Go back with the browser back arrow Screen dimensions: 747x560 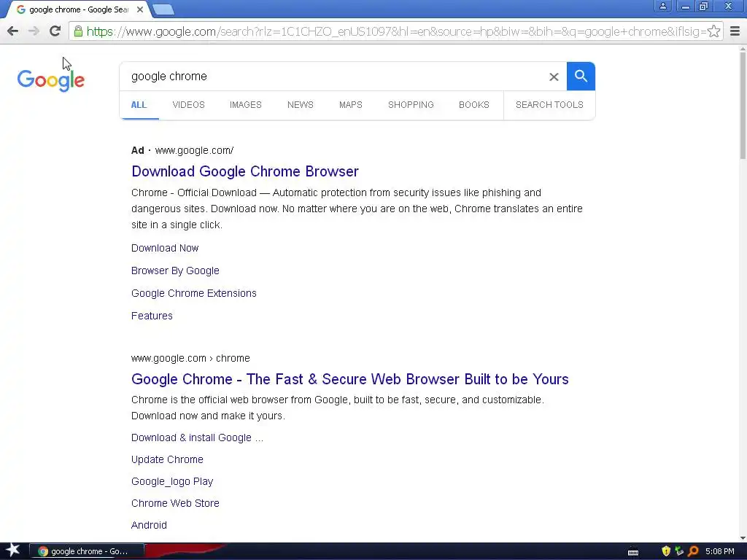tap(13, 31)
